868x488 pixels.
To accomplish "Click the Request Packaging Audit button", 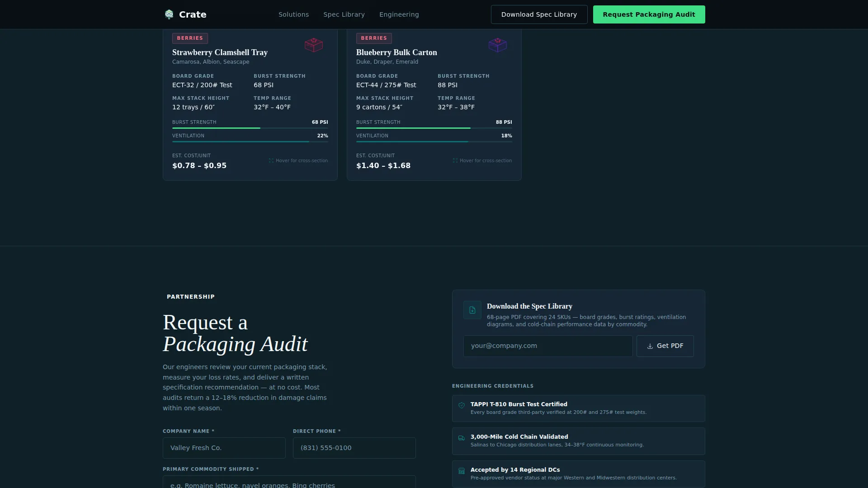I will tap(649, 14).
